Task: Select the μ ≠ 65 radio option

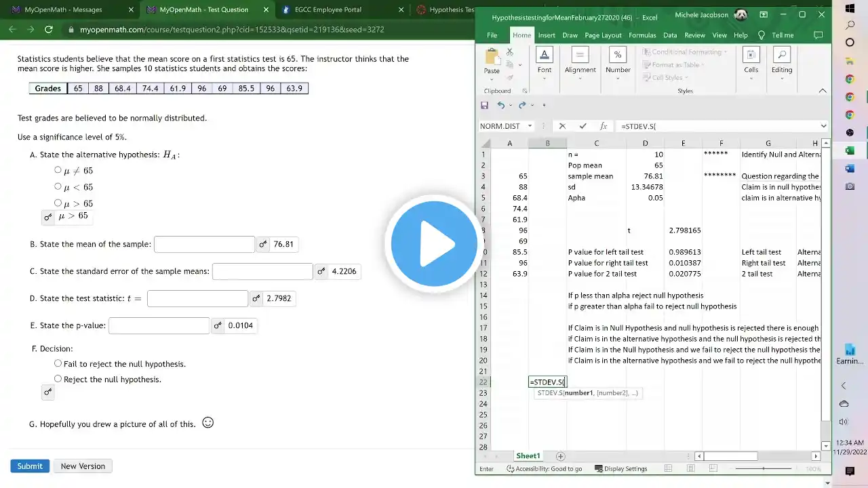Action: tap(58, 170)
